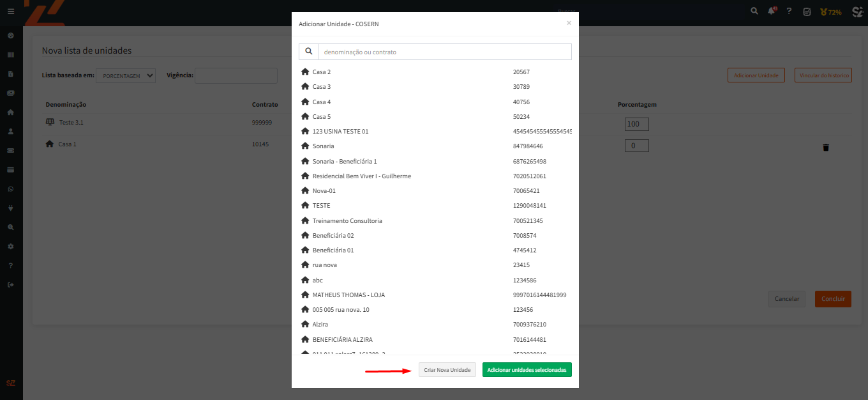868x400 pixels.
Task: Delete Casa 1 using trash icon
Action: click(826, 147)
